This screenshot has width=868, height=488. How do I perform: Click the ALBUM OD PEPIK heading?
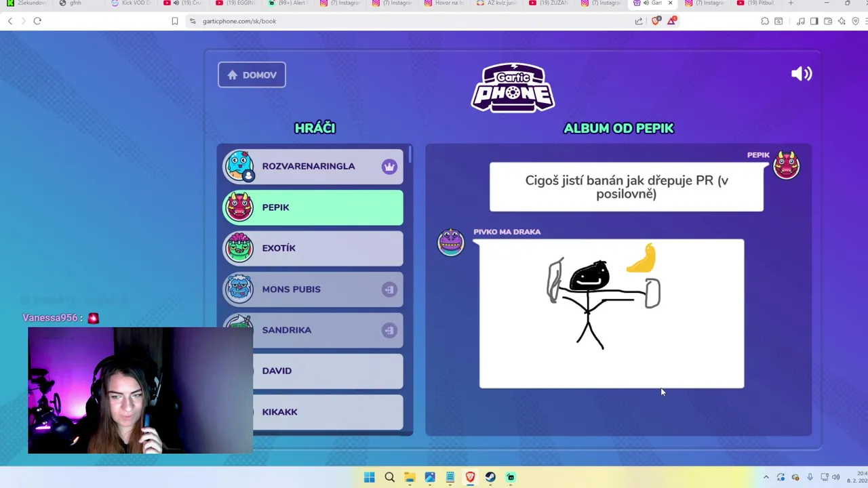pyautogui.click(x=618, y=128)
